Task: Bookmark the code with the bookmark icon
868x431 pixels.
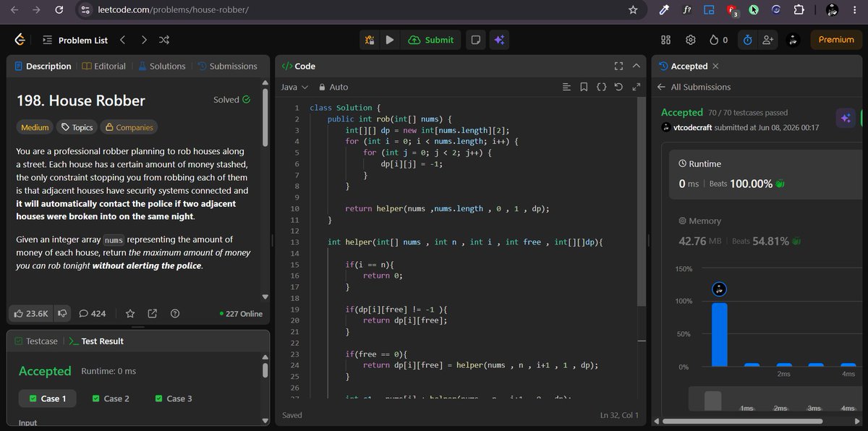Action: point(584,87)
